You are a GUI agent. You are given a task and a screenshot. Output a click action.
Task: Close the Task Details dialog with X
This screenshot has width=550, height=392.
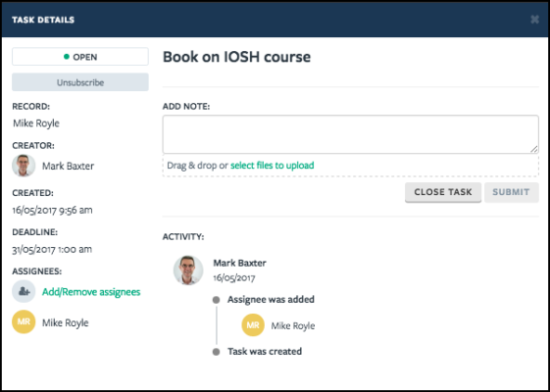[x=534, y=20]
